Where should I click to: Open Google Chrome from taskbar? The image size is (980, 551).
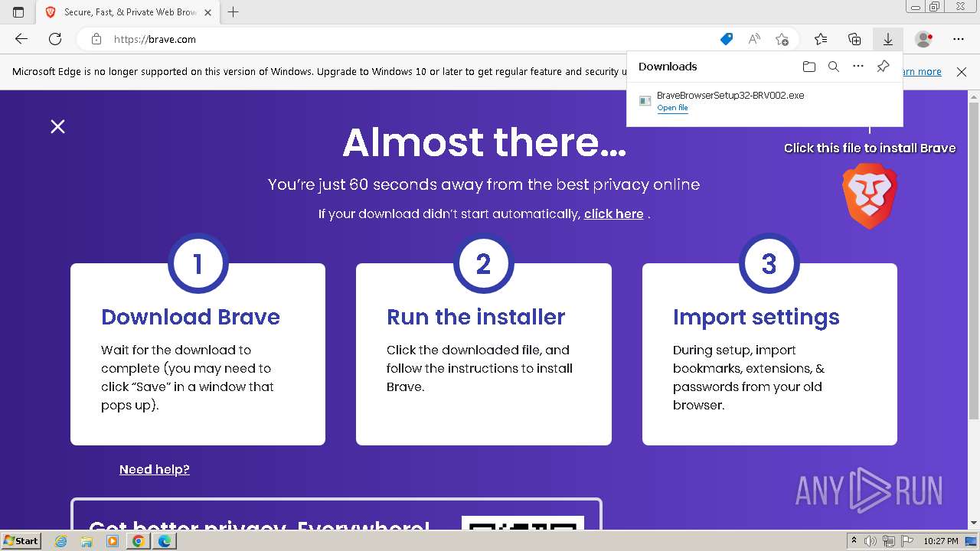click(x=139, y=541)
